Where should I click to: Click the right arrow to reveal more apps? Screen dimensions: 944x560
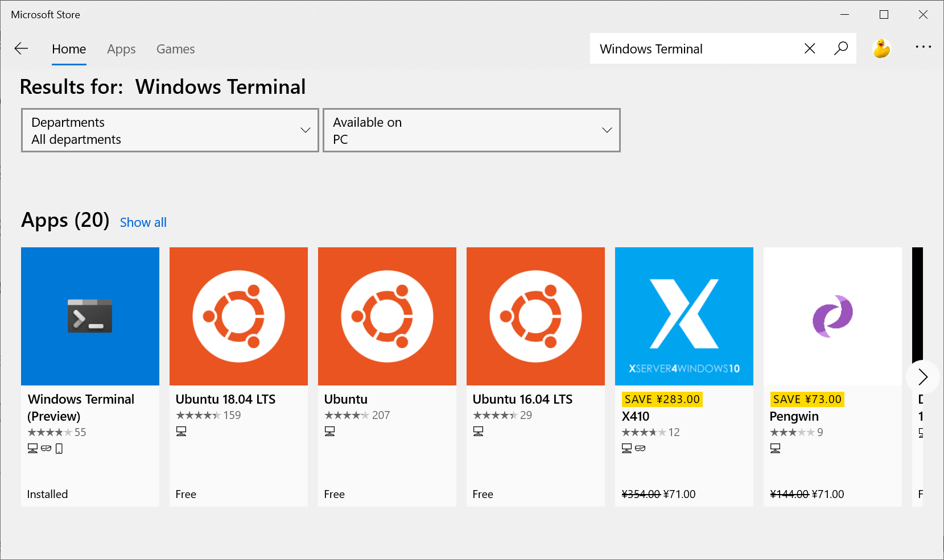coord(922,376)
